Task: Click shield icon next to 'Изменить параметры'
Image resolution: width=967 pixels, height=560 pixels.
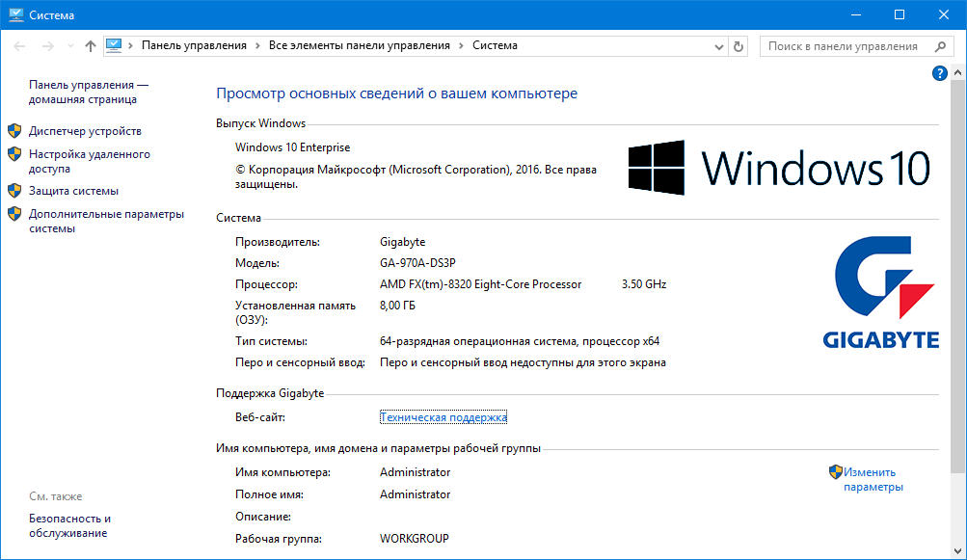Action: (836, 472)
